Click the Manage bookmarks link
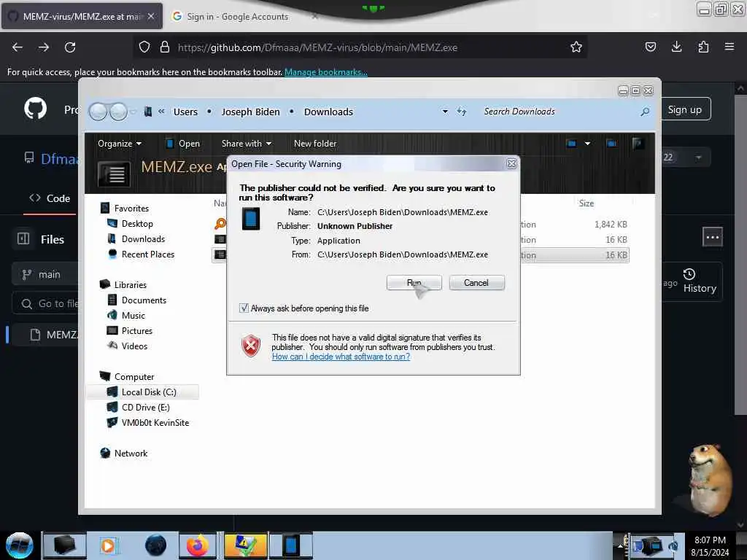Screen dimensions: 747x560 pos(326,72)
